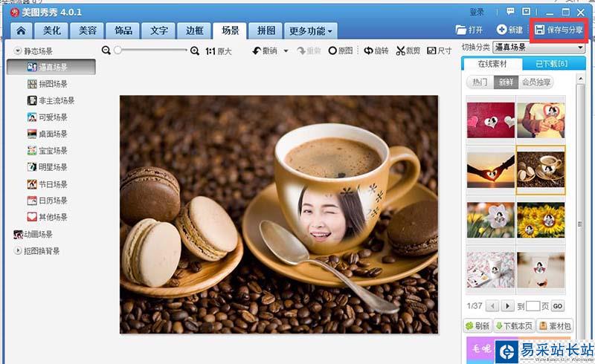The image size is (595, 364).
Task: Open the 边框 tab
Action: point(194,30)
